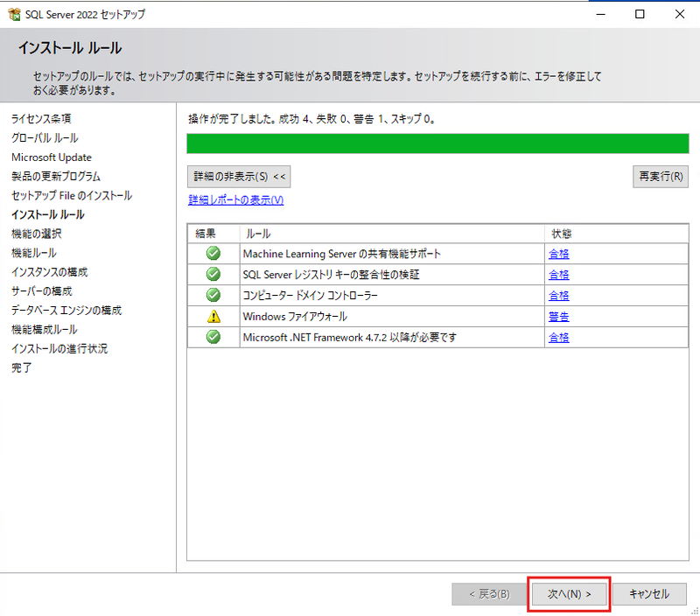Click SQL Server レジストリ キーの整合性の検証 text
Image resolution: width=700 pixels, height=616 pixels.
tap(331, 275)
